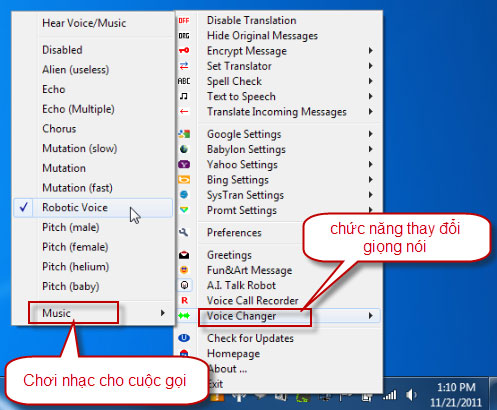The height and width of the screenshot is (410, 497).
Task: Select the checked Robotic Voice option
Action: 93,208
